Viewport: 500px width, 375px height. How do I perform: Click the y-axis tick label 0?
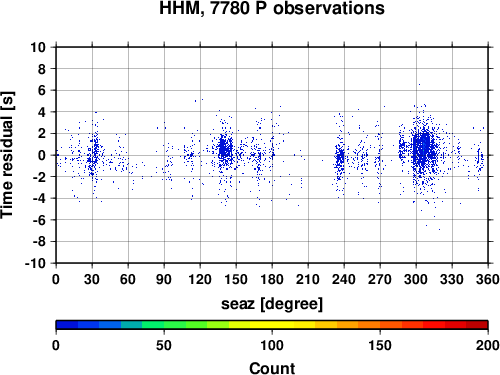tap(42, 155)
